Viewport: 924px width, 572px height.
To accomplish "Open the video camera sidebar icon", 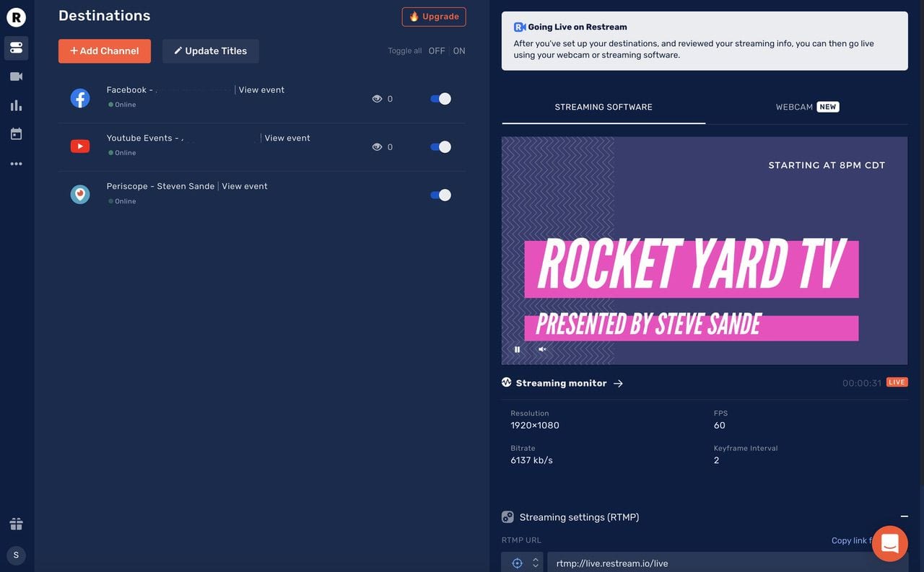I will (16, 76).
